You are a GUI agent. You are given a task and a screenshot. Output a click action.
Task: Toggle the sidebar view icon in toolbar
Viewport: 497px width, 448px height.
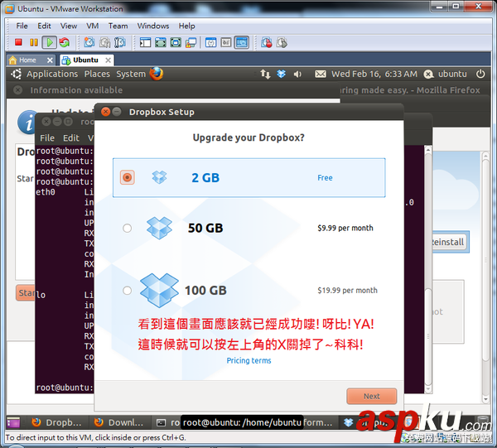point(145,42)
